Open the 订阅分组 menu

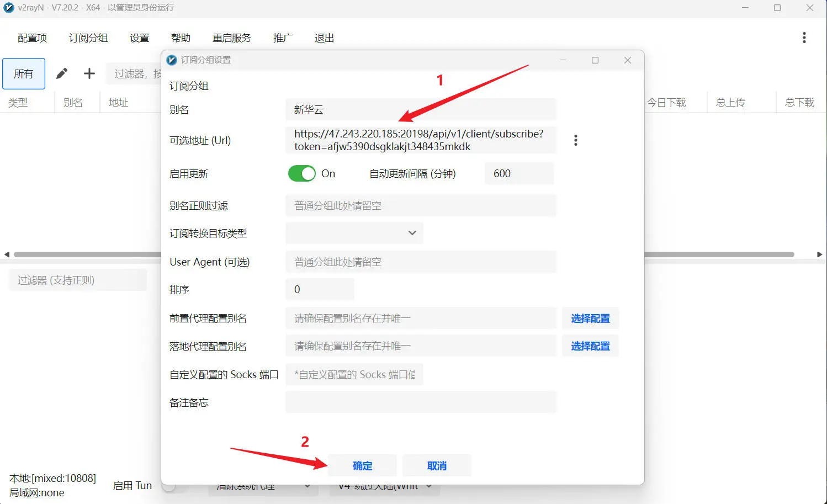87,38
